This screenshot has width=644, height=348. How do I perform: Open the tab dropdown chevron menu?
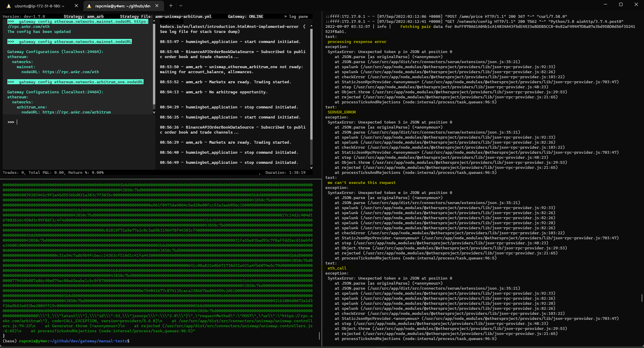pos(181,6)
